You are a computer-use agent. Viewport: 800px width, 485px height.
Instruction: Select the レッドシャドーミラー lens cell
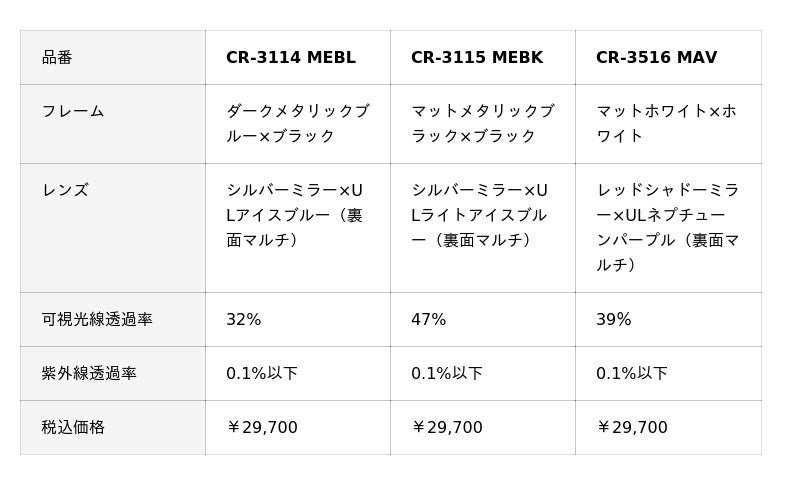[x=667, y=227]
